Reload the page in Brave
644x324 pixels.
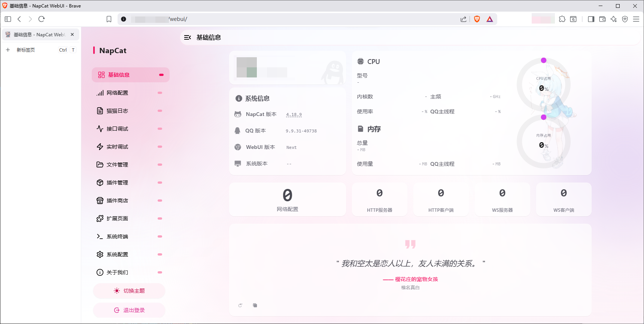pos(42,19)
